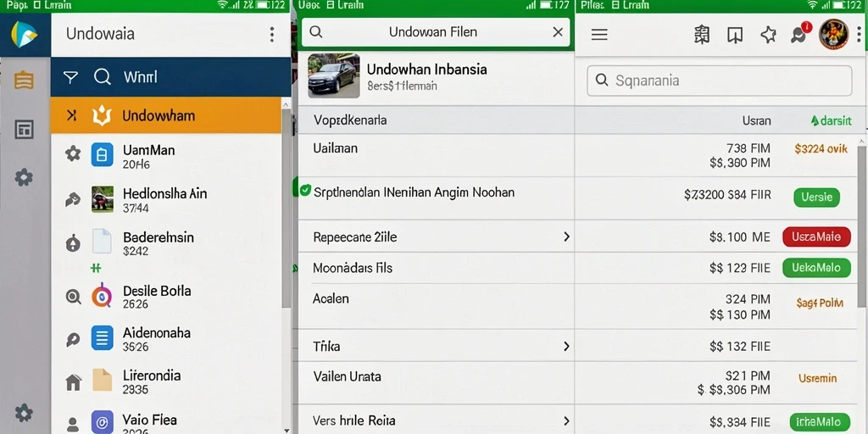
Task: Click the red UszaMaie button
Action: pos(816,237)
